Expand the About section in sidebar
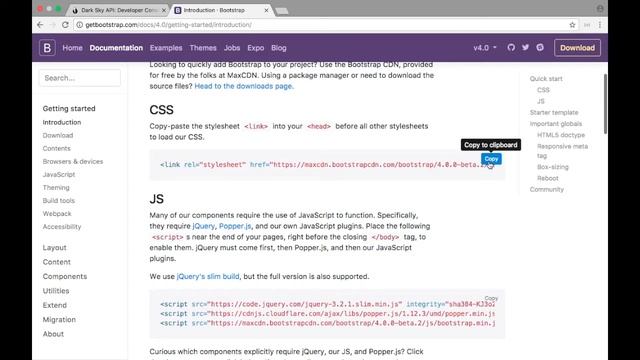This screenshot has height=360, width=640. (x=53, y=334)
